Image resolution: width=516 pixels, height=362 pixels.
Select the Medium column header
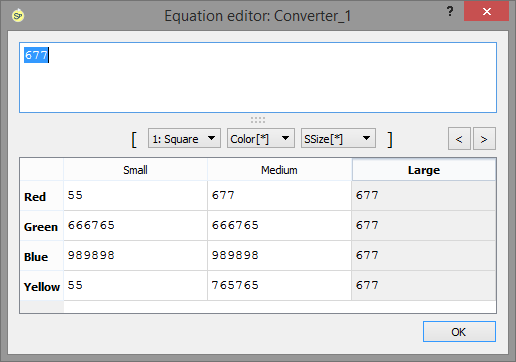pos(279,170)
